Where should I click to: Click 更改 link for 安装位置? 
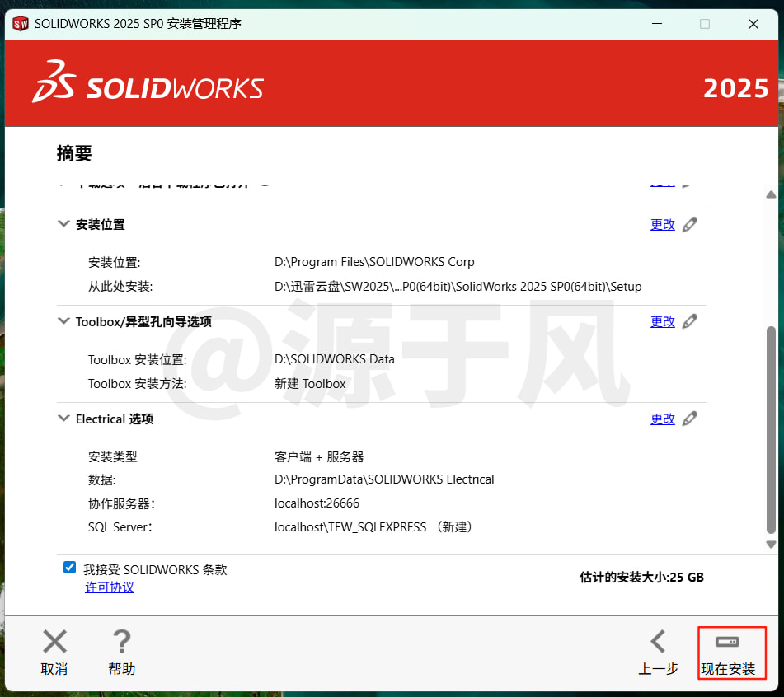(663, 225)
